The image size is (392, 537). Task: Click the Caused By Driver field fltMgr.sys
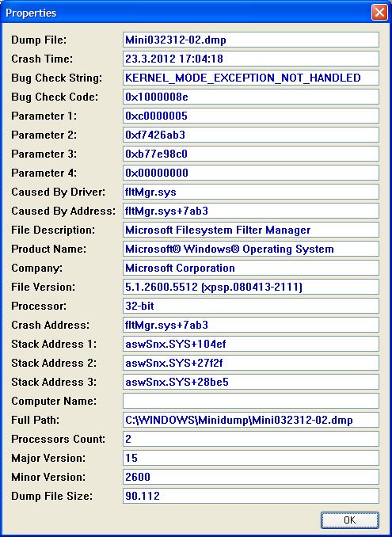(251, 192)
